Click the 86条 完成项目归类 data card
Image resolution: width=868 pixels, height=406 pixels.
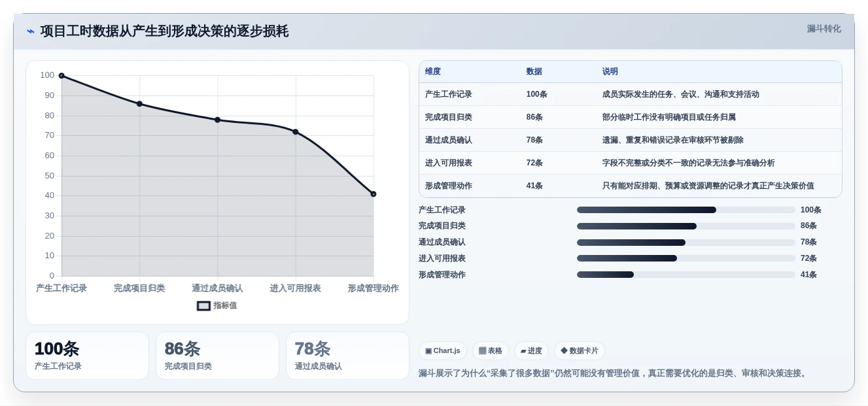pyautogui.click(x=217, y=356)
